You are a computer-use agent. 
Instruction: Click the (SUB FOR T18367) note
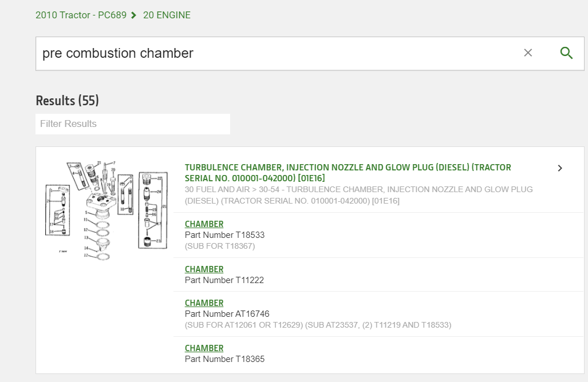220,246
